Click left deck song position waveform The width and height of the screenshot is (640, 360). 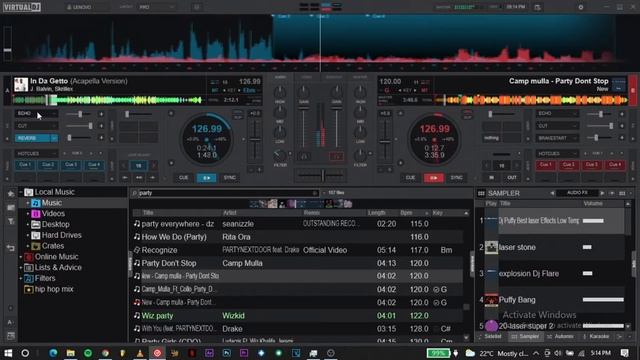[x=108, y=100]
